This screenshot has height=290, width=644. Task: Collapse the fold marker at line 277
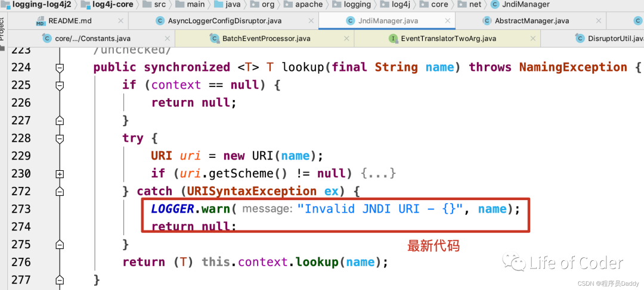(x=60, y=280)
